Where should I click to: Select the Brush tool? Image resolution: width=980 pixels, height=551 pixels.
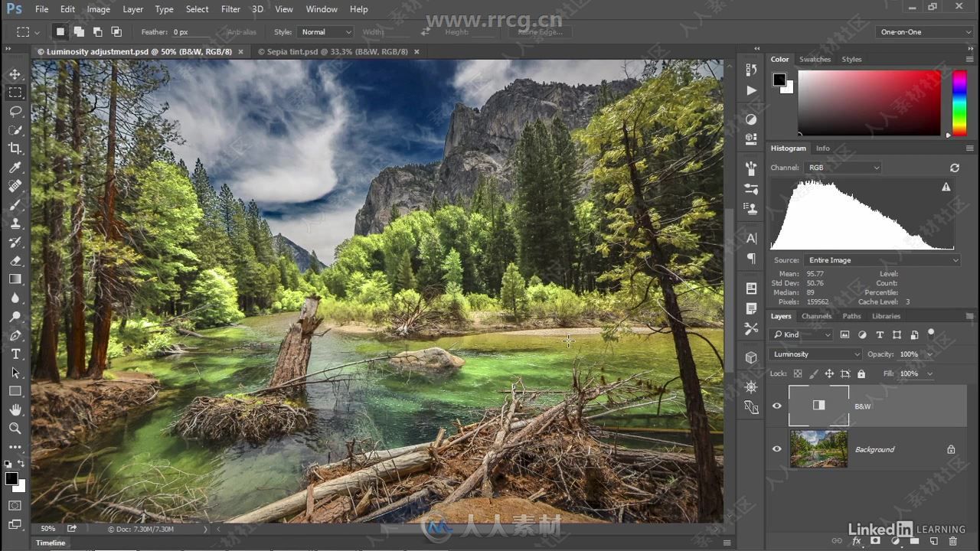click(15, 205)
